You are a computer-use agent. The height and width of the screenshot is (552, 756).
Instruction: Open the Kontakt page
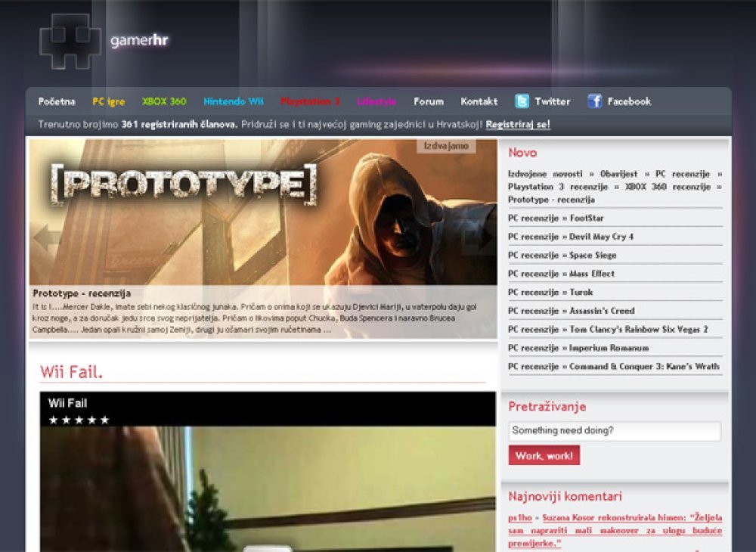tap(479, 102)
